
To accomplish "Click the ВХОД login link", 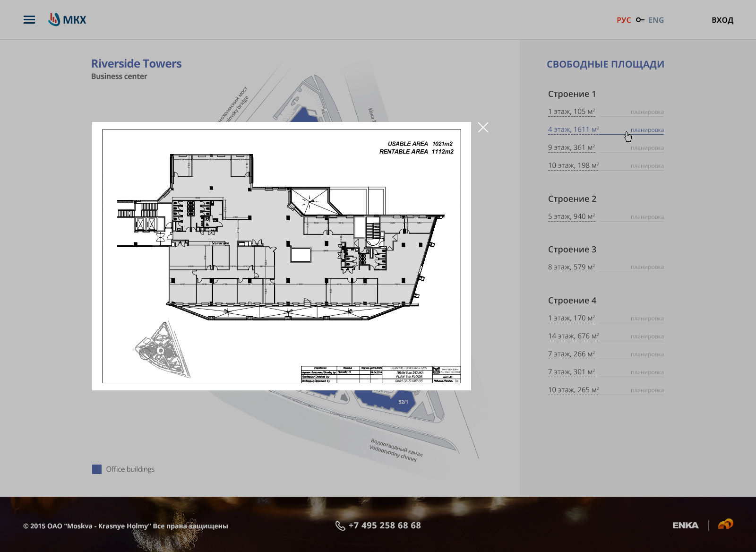I will 722,20.
